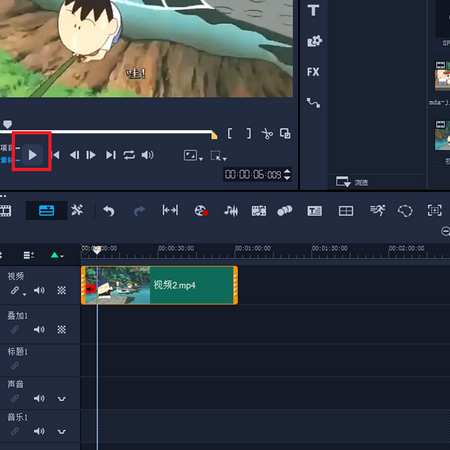Open the motion path library icon
Viewport: 450px width, 450px height.
[313, 103]
